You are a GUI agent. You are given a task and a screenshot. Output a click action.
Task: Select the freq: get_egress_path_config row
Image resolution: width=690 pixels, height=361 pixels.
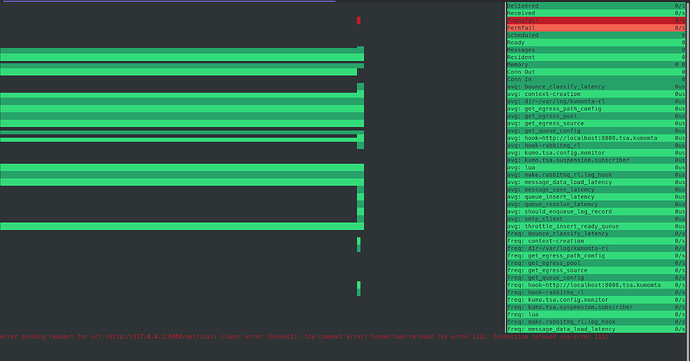596,255
